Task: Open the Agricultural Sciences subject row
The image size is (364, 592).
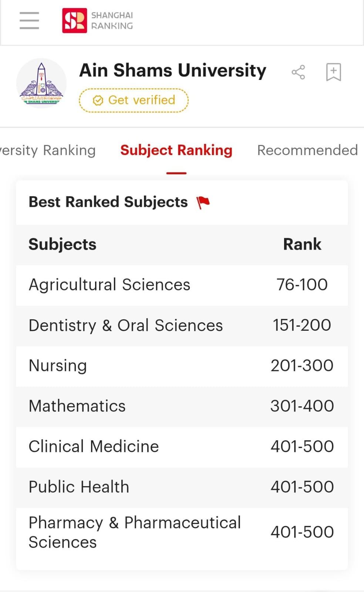Action: [182, 285]
